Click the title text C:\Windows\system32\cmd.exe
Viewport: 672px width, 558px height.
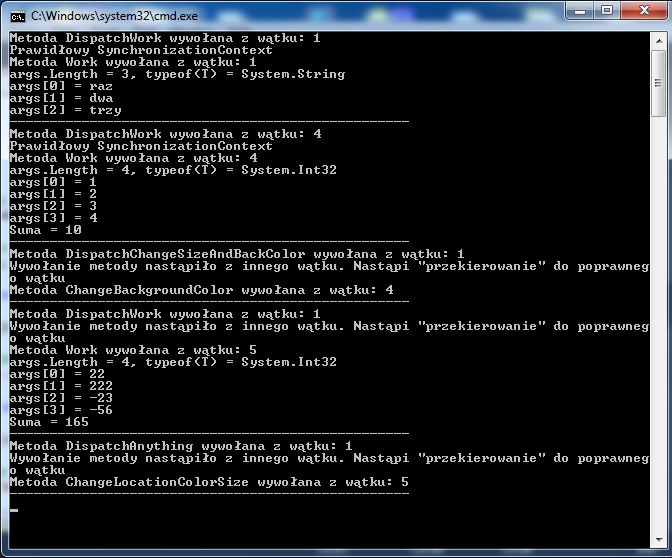(x=114, y=16)
